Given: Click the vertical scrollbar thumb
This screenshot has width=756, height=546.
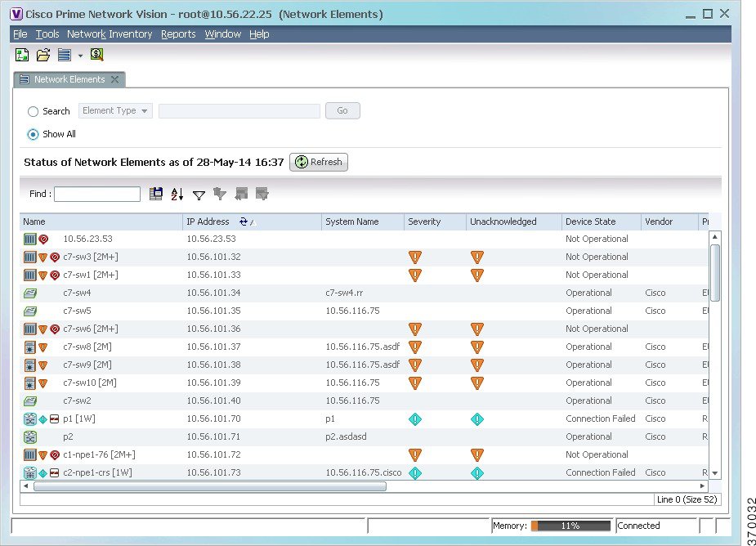Looking at the screenshot, I should pos(715,273).
